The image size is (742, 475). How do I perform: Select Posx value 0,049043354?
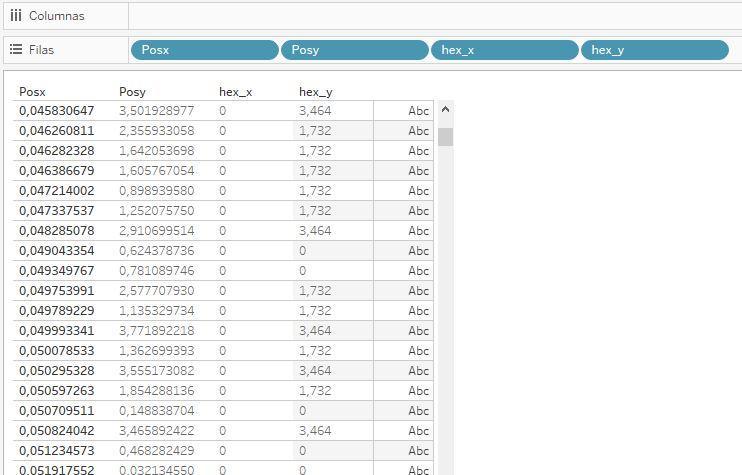point(57,251)
